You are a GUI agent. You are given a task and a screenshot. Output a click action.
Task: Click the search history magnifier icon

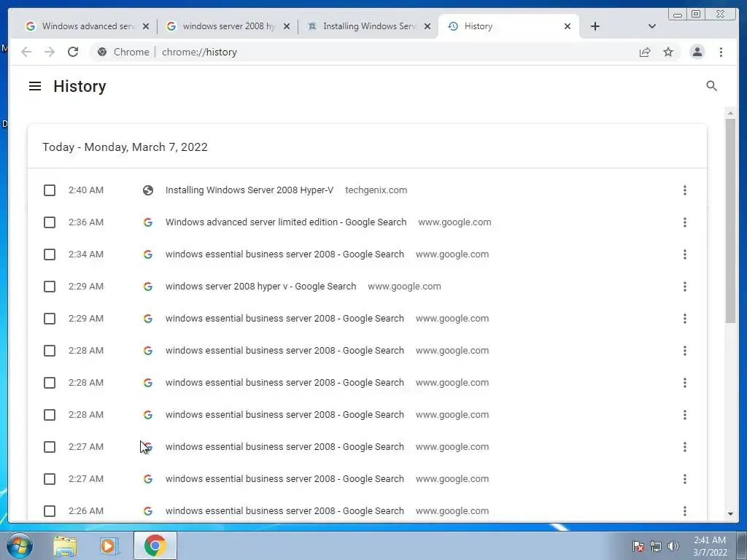click(711, 86)
